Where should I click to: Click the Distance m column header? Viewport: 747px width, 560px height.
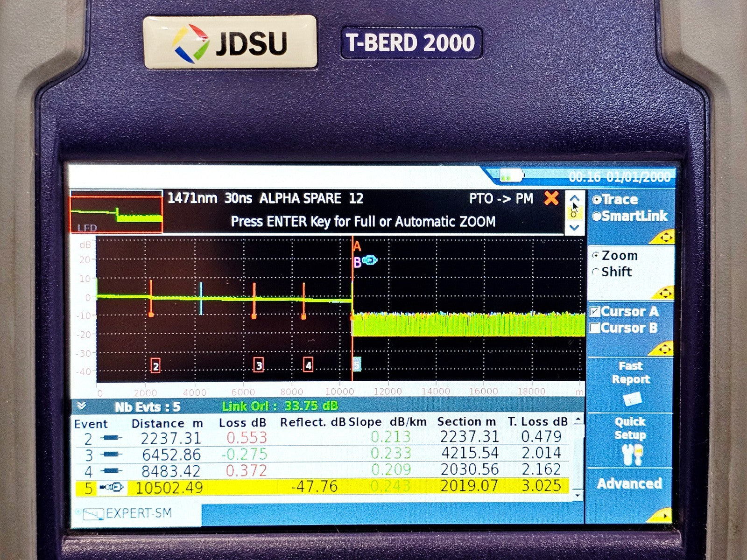click(167, 424)
